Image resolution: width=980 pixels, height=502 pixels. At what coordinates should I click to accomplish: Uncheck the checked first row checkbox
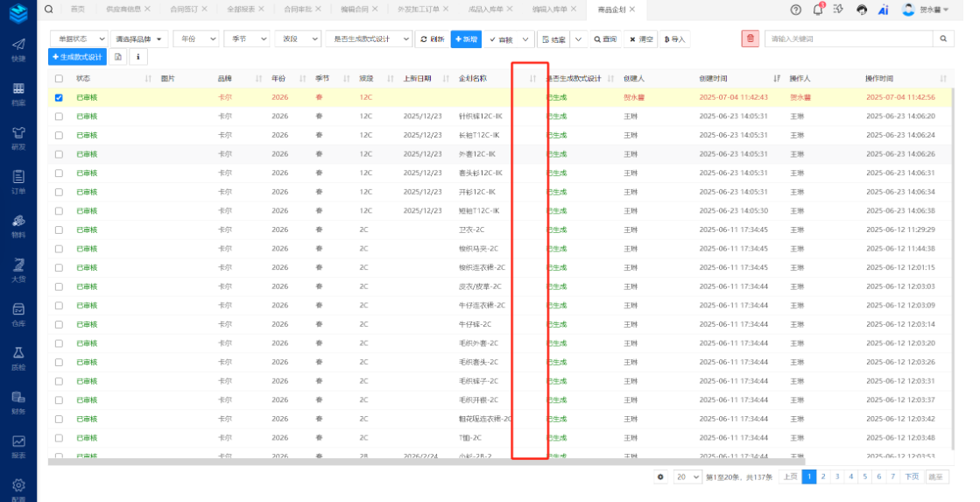(x=59, y=97)
